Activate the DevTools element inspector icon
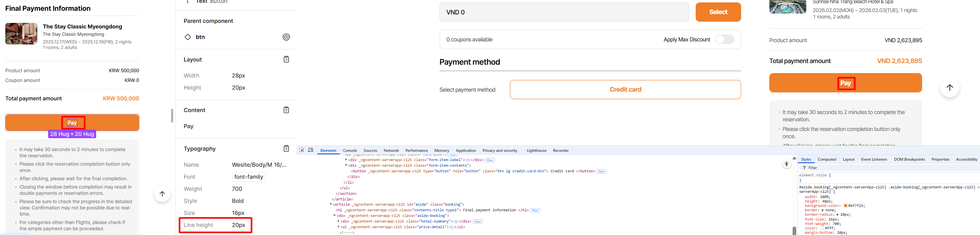980x235 pixels. [302, 150]
